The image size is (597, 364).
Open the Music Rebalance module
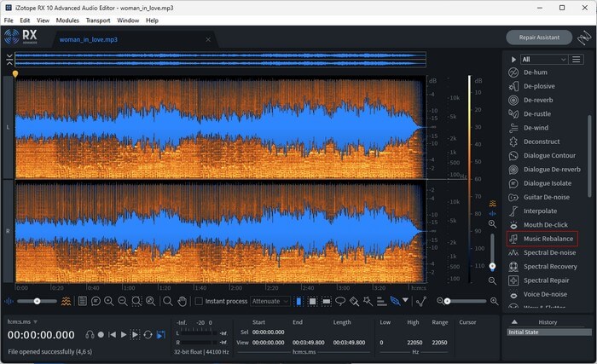pyautogui.click(x=542, y=239)
